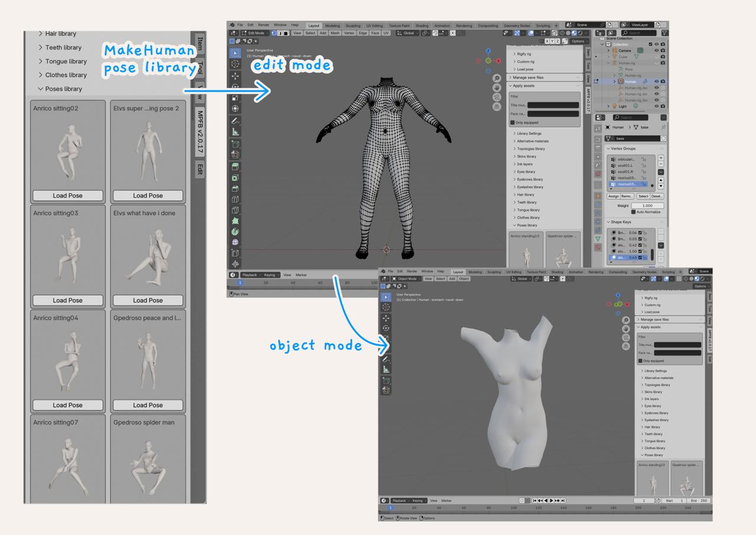Hide the Light using its eye icon
This screenshot has width=756, height=535.
tap(656, 106)
